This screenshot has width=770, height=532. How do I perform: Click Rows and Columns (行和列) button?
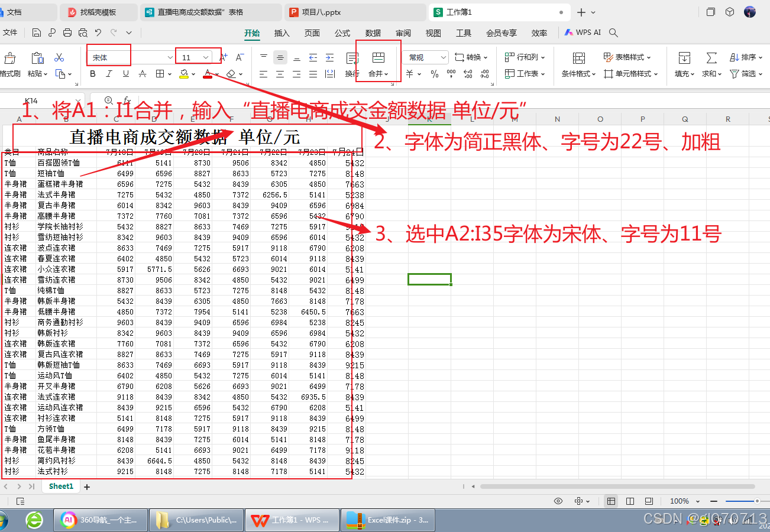point(525,57)
